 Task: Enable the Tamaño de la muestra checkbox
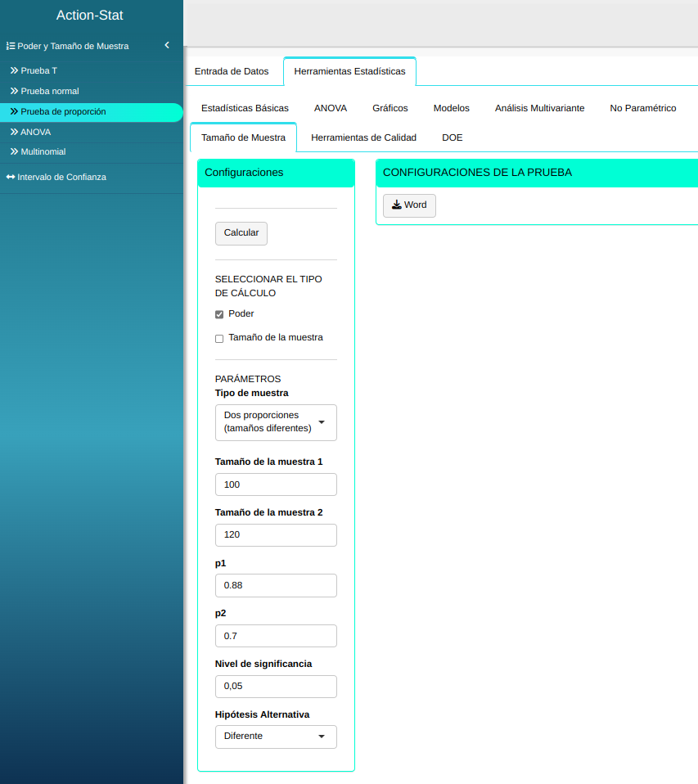tap(219, 338)
